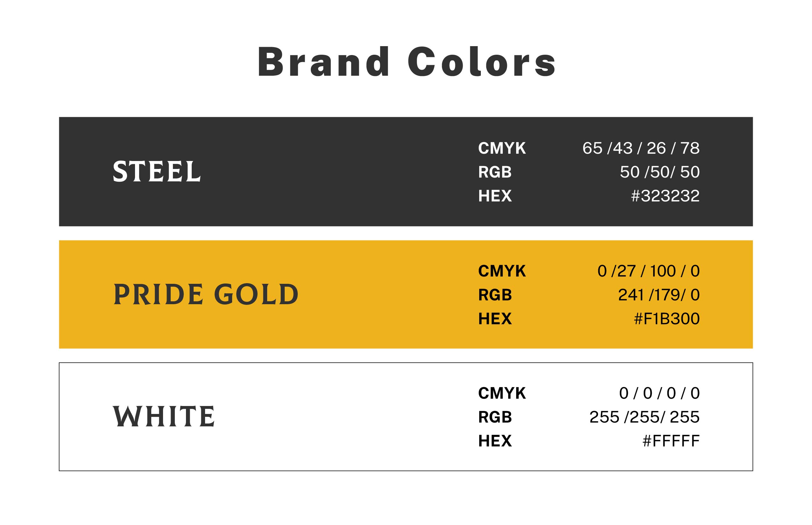Click the STEEL color name
Image resolution: width=812 pixels, height=525 pixels.
point(157,171)
